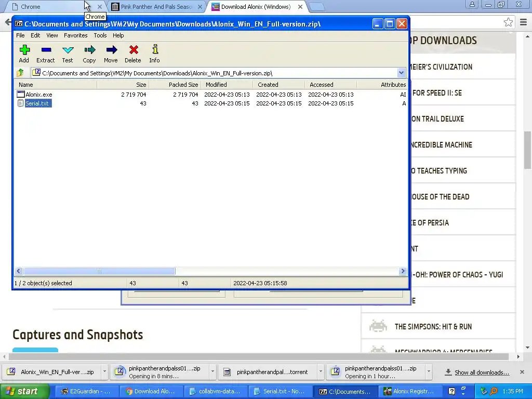Open the Incredible Machine download link
The width and height of the screenshot is (532, 399).
pyautogui.click(x=441, y=144)
